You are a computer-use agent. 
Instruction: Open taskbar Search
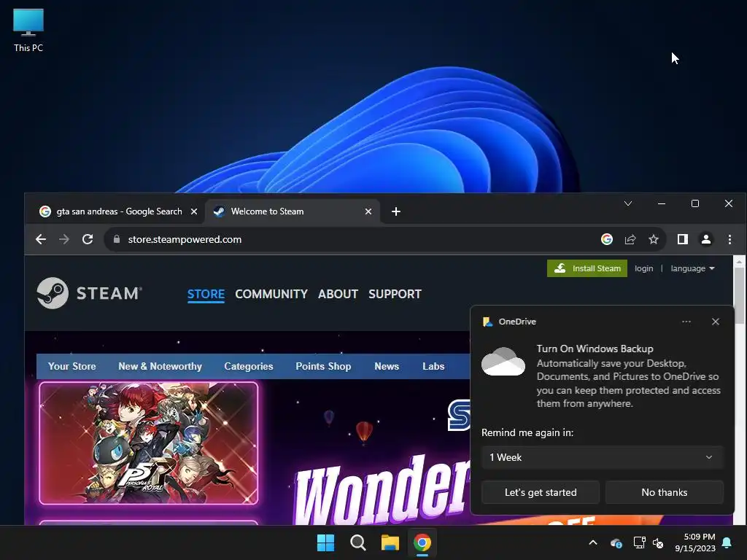pyautogui.click(x=357, y=542)
